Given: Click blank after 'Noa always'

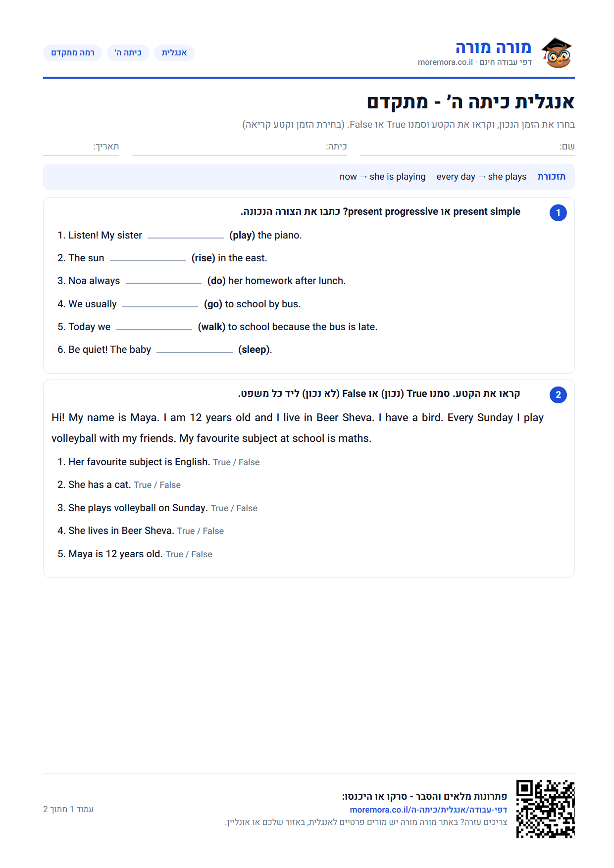Looking at the screenshot, I should pos(163,282).
